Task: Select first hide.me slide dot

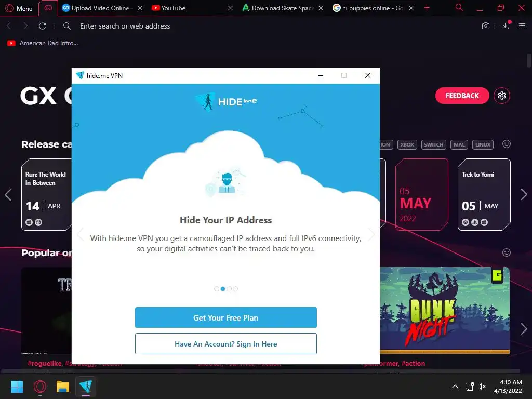Action: coord(217,289)
